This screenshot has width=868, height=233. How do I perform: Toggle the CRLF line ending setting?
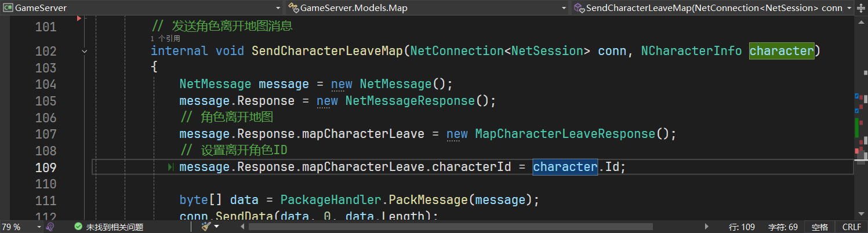point(852,227)
